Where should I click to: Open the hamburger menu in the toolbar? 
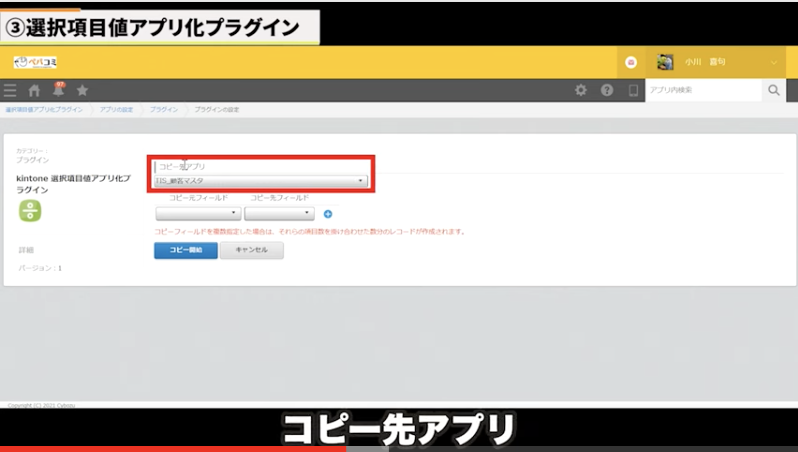click(x=10, y=90)
